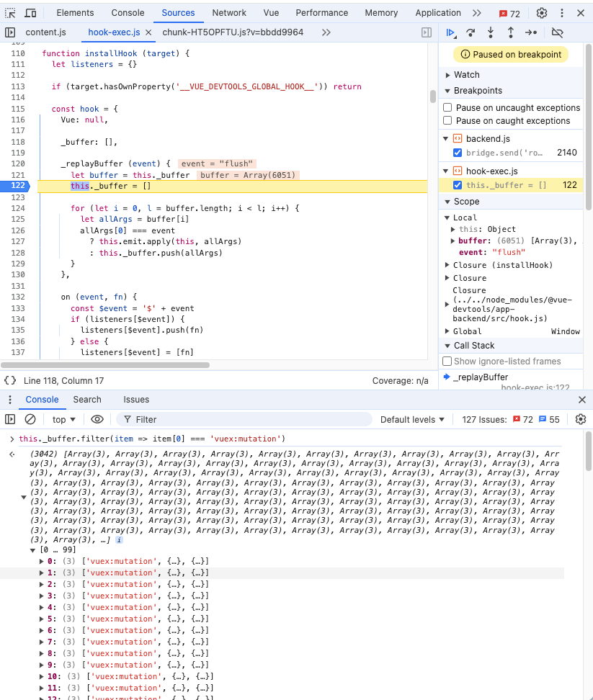593x700 pixels.
Task: Click the Step over next function call icon
Action: point(471,32)
